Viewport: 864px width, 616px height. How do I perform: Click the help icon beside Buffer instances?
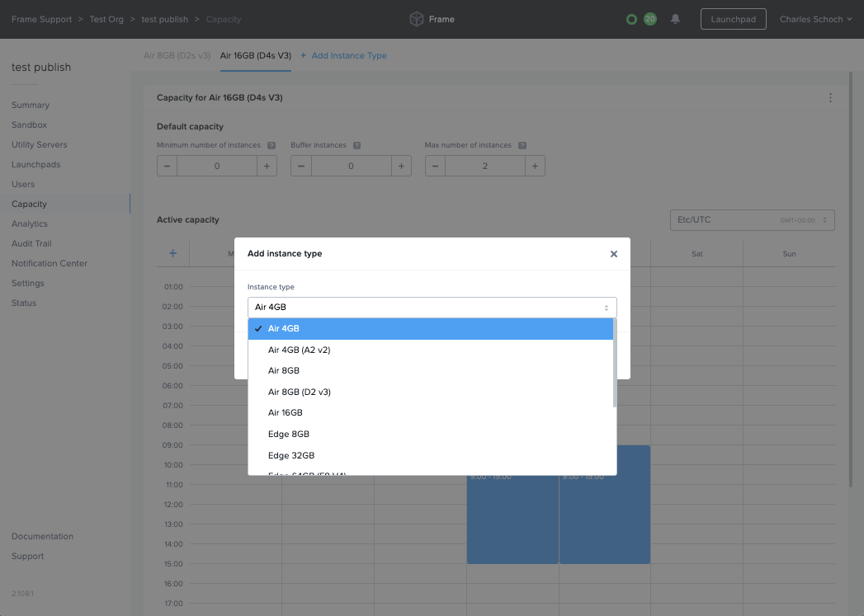pyautogui.click(x=355, y=145)
